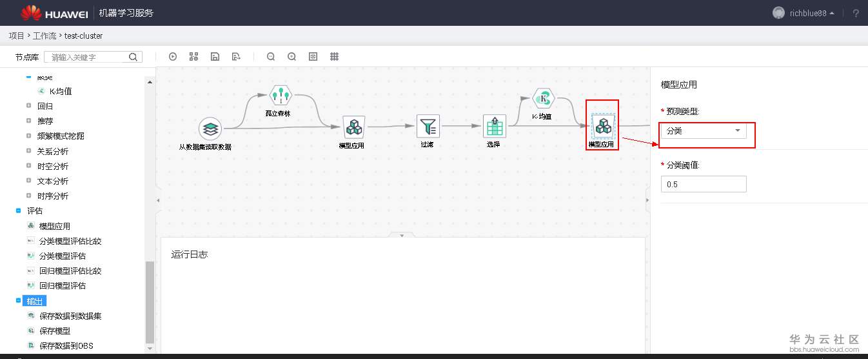Viewport: 868px width, 359px height.
Task: Collapse the left node library panel arrow
Action: [158, 201]
